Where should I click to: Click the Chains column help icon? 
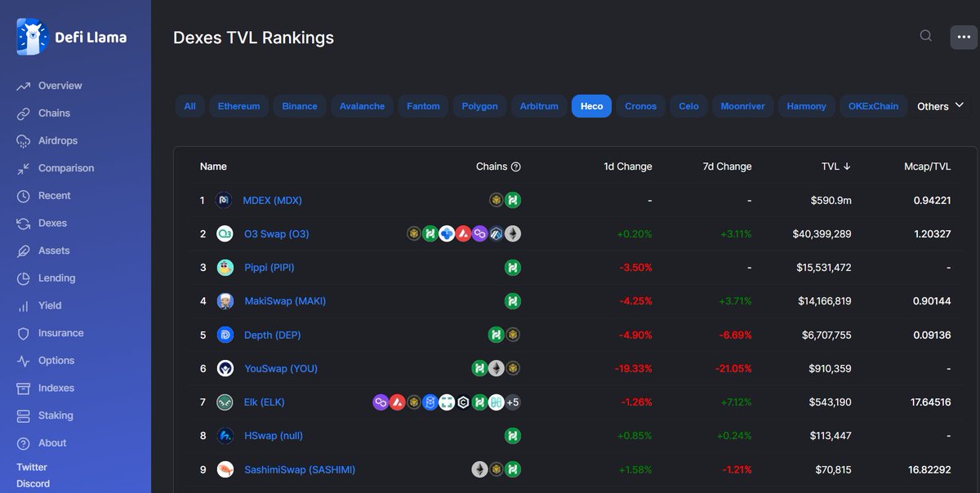coord(516,167)
